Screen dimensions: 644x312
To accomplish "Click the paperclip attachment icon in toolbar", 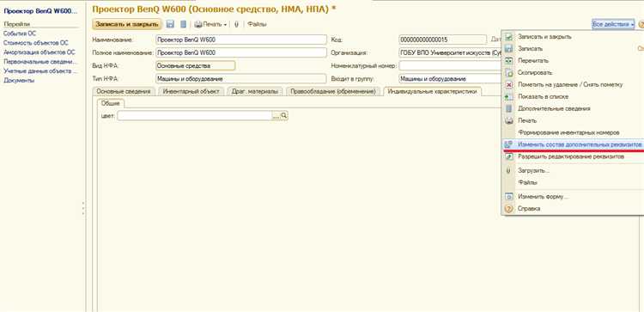I will [237, 24].
